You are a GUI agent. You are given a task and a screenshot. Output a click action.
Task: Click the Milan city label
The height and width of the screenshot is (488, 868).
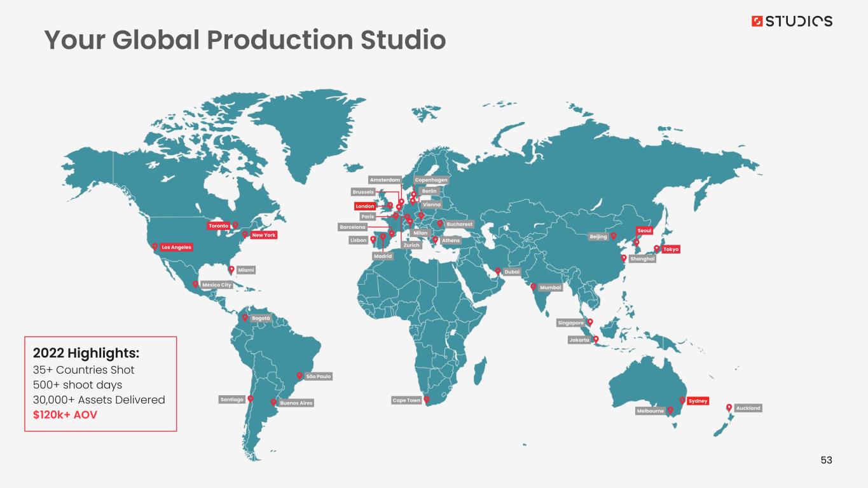pos(421,234)
